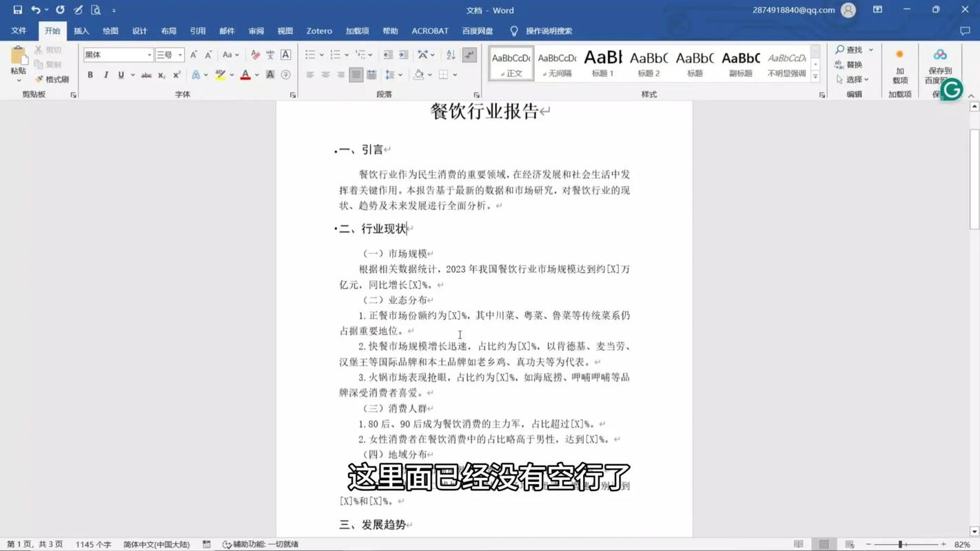Click the phonetic guide (文) icon
The width and height of the screenshot is (980, 551).
(270, 54)
